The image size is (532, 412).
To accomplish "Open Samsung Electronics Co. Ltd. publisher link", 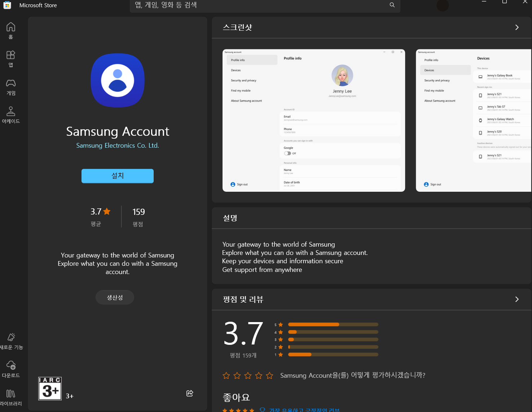I will (118, 146).
